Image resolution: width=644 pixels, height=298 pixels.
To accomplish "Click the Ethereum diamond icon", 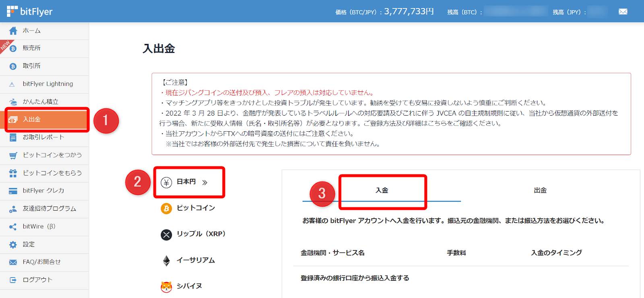I will click(x=166, y=261).
